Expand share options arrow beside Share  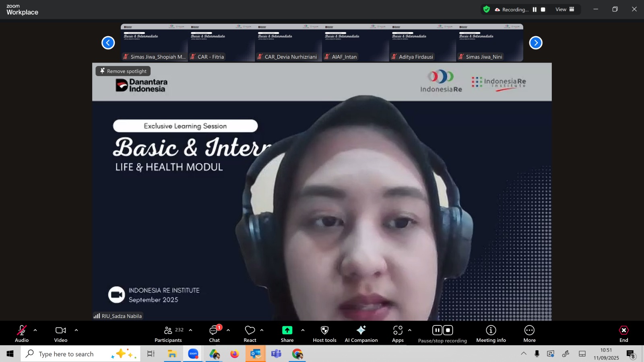tap(303, 330)
